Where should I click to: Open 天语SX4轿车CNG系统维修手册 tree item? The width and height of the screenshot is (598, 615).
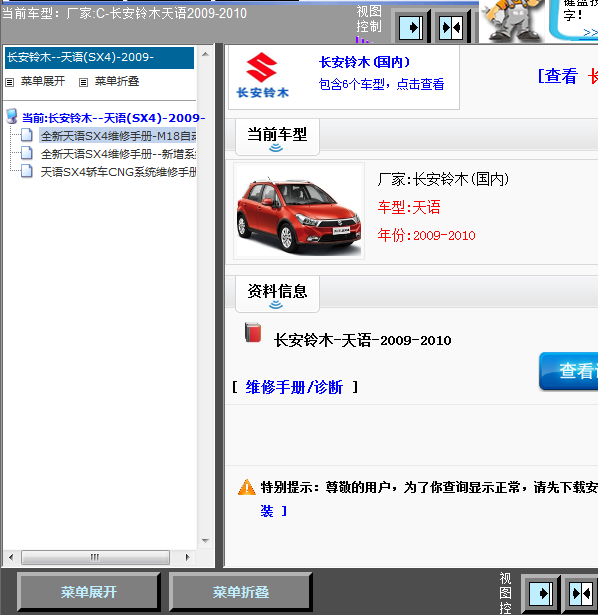tap(118, 172)
